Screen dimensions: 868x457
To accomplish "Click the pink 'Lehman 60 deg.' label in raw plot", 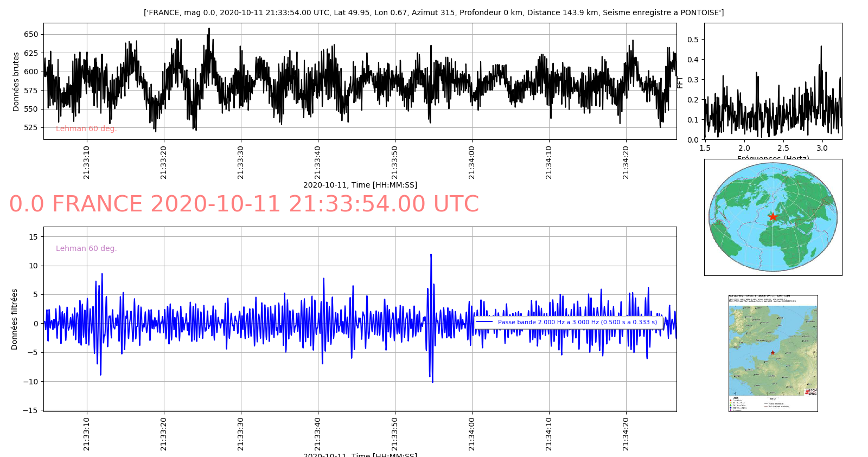I will pyautogui.click(x=86, y=128).
